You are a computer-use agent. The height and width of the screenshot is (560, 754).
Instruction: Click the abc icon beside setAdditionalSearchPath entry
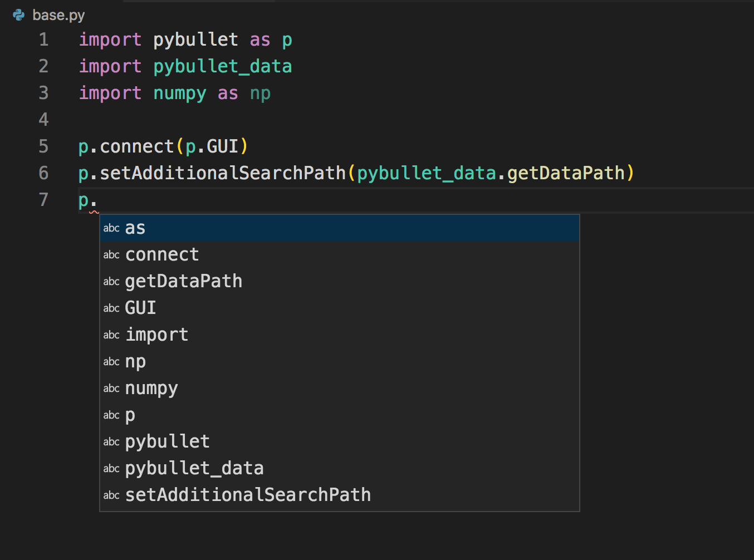point(111,495)
